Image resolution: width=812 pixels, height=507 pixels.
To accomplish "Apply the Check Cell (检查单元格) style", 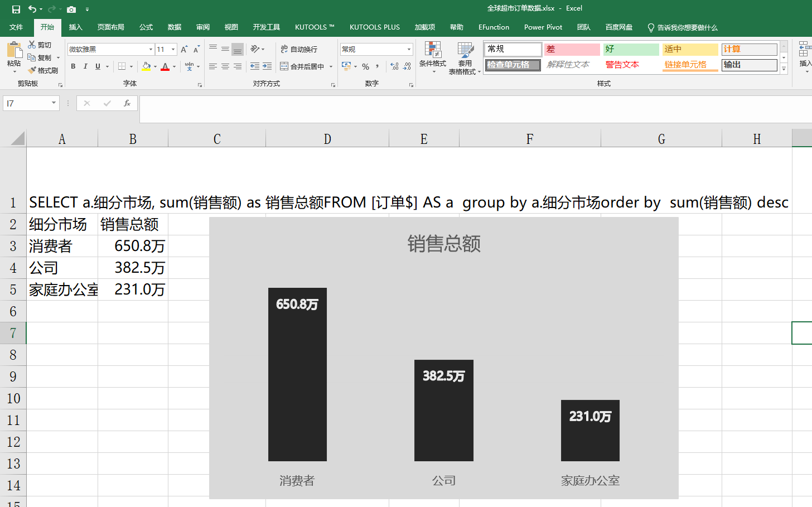I will pos(513,65).
